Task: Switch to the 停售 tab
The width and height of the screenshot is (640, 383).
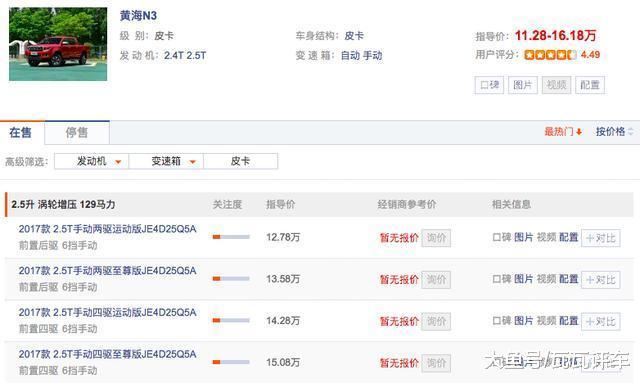Action: tap(77, 132)
